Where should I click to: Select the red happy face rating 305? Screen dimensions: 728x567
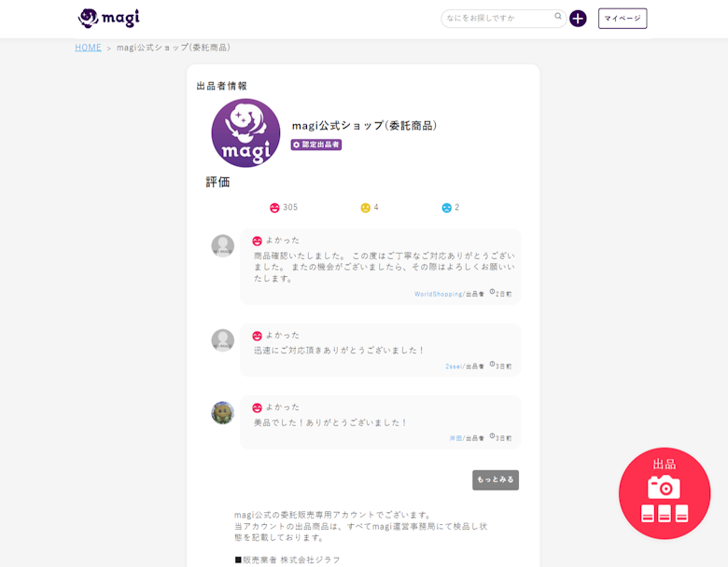[274, 207]
